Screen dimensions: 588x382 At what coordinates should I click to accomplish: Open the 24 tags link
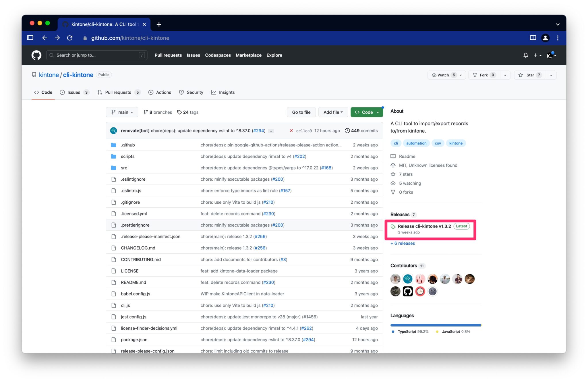(188, 112)
